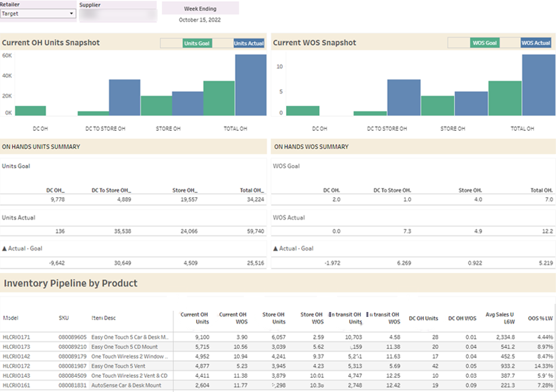Image resolution: width=556 pixels, height=392 pixels.
Task: Click the WOS Actual - Goal value -1.972
Action: click(332, 263)
